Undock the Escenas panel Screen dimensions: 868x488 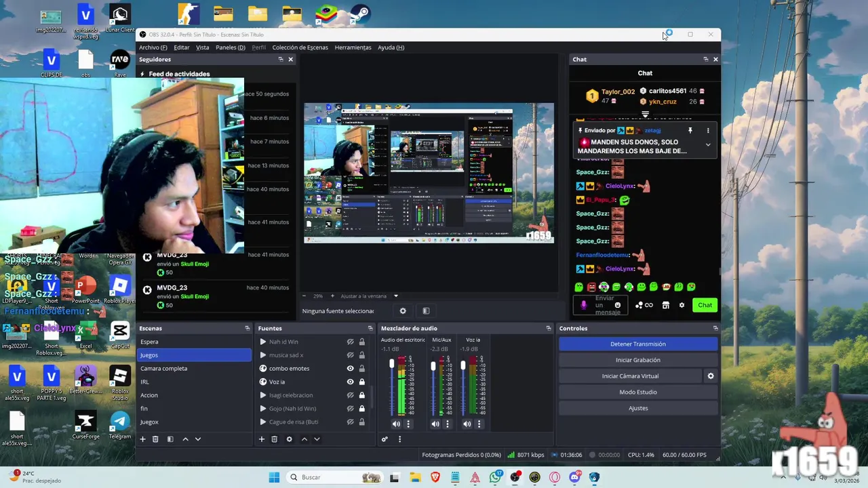[x=248, y=328]
